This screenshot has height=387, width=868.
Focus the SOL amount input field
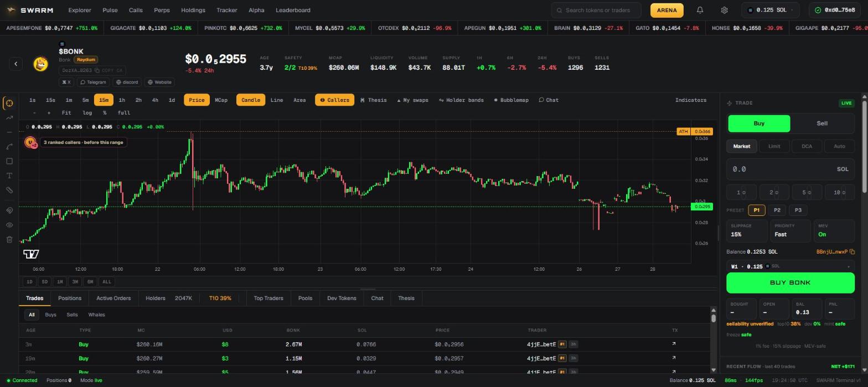click(790, 169)
